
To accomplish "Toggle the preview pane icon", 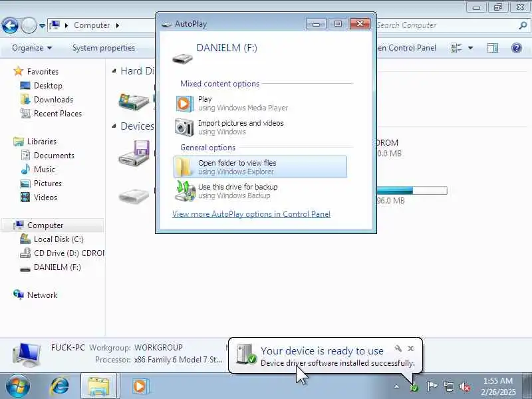I will coord(493,48).
